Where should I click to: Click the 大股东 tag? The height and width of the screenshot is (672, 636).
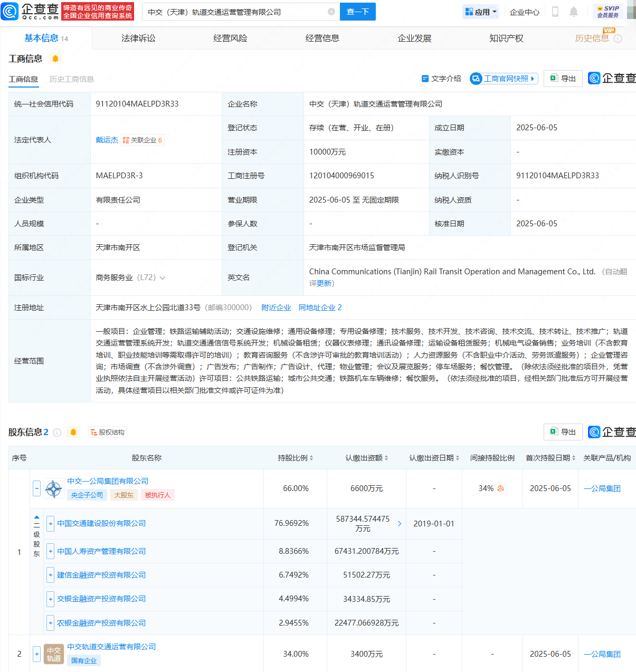(x=124, y=495)
